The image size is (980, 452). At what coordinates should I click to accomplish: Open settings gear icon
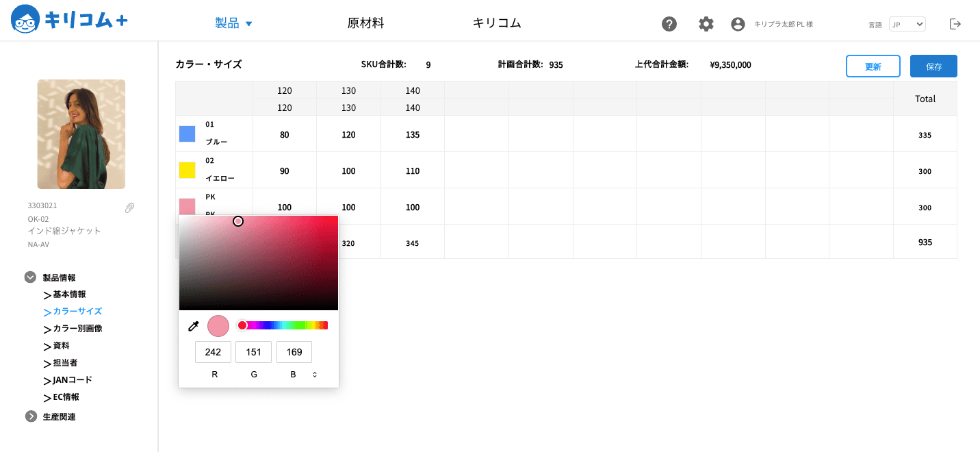[x=706, y=24]
